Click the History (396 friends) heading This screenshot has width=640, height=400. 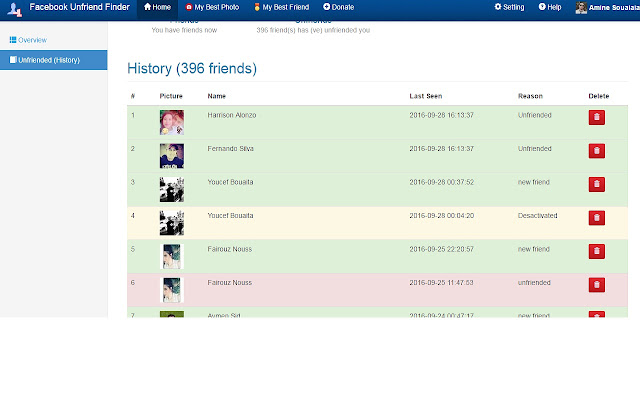point(192,68)
